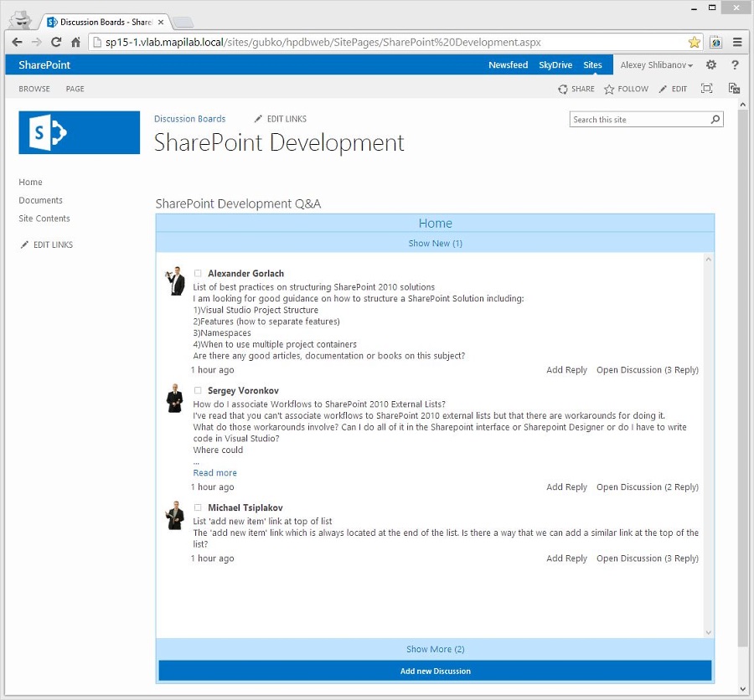Click Alexander Gorlach's avatar
The width and height of the screenshot is (754, 700).
click(x=175, y=281)
